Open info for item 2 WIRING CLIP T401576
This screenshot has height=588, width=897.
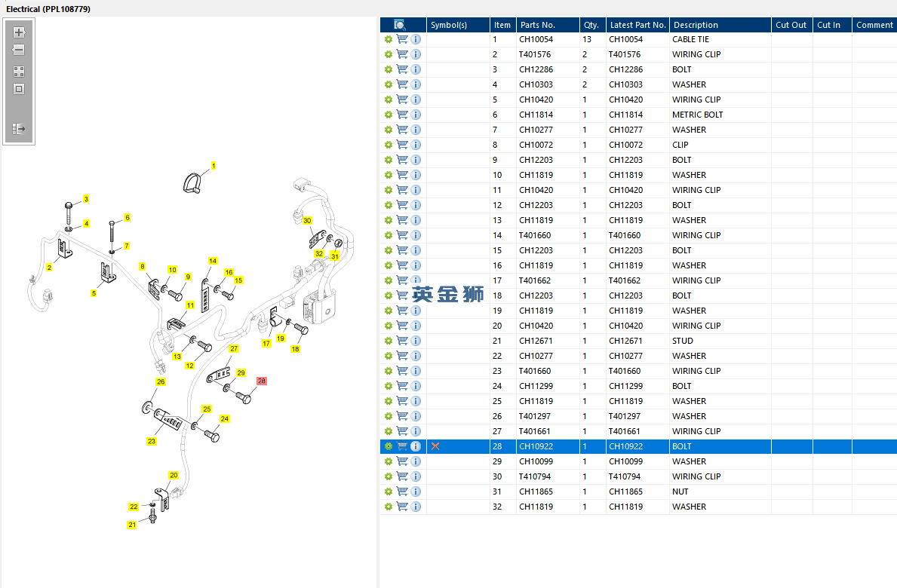tap(416, 54)
